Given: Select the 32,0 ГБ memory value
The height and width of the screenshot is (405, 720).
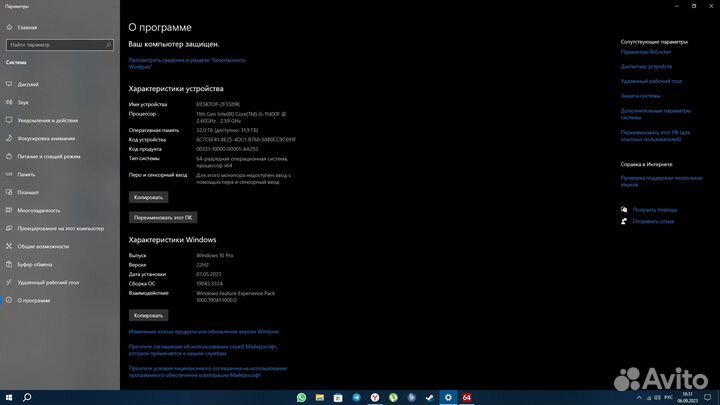Looking at the screenshot, I should tap(227, 130).
